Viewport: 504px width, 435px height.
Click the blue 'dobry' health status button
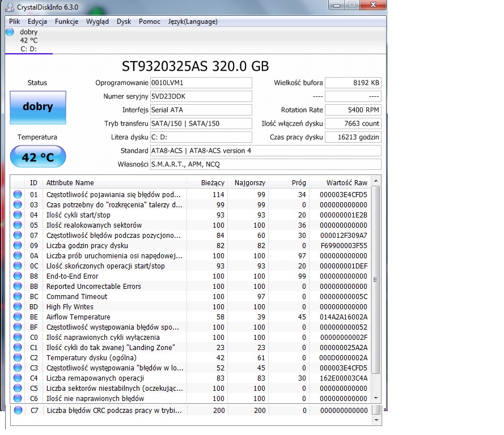[x=38, y=108]
